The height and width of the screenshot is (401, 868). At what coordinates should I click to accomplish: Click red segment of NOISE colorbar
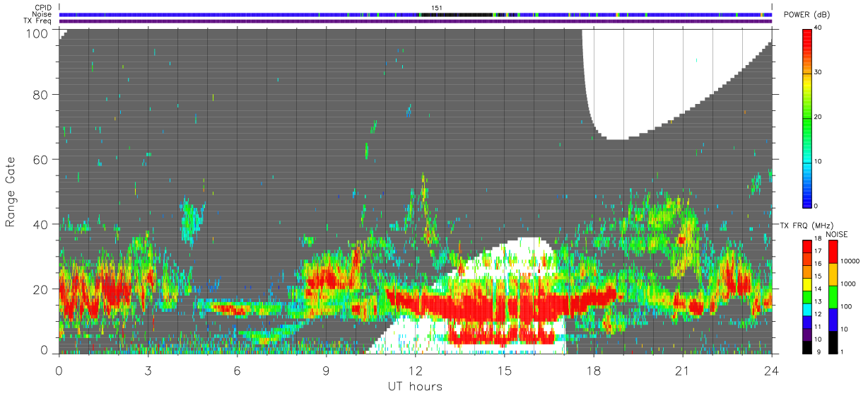click(833, 251)
